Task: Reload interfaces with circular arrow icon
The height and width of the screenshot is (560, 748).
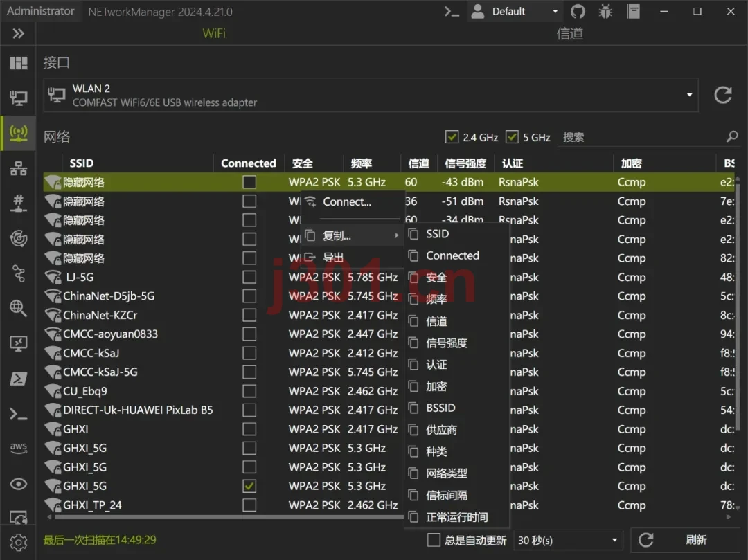Action: 722,96
